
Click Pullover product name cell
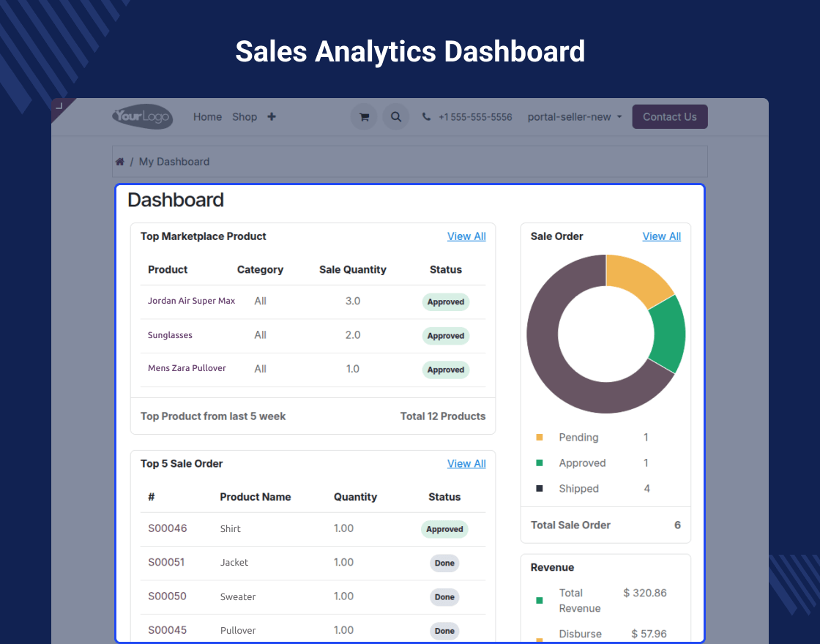pos(238,630)
